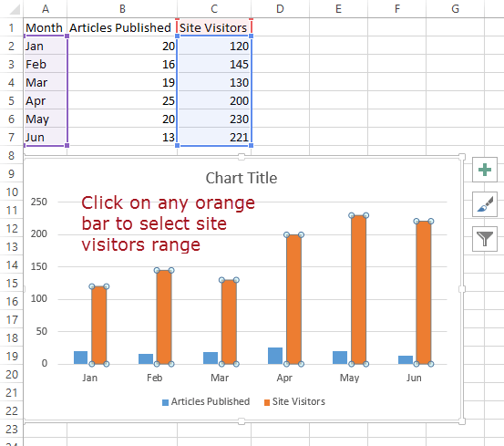Select cell with value 230
Screen dimensions: 504x446
pos(214,119)
